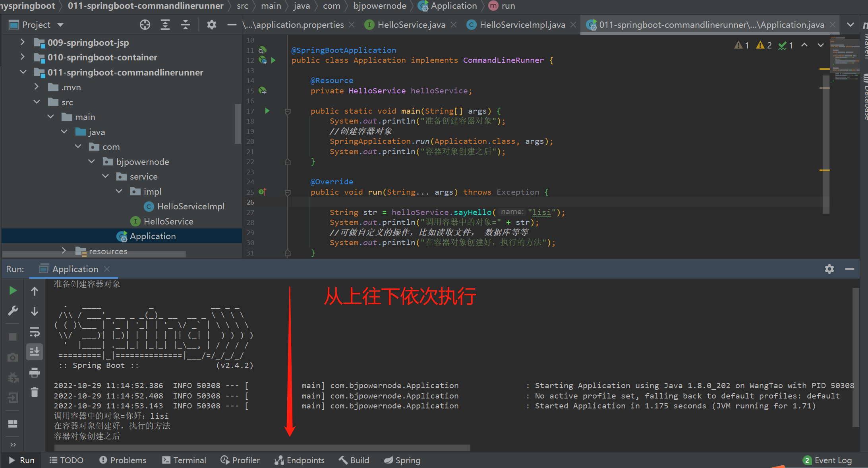868x468 pixels.
Task: Click the Run console horizontal scrollbar
Action: click(x=262, y=448)
